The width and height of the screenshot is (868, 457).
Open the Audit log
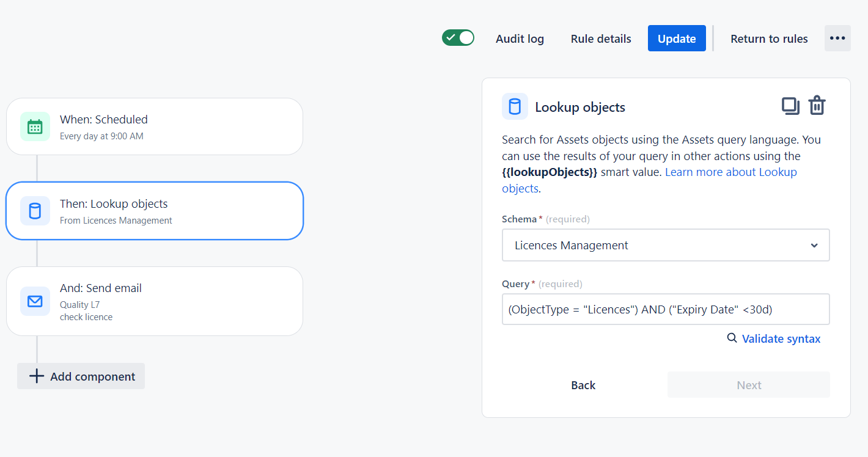[x=520, y=38]
